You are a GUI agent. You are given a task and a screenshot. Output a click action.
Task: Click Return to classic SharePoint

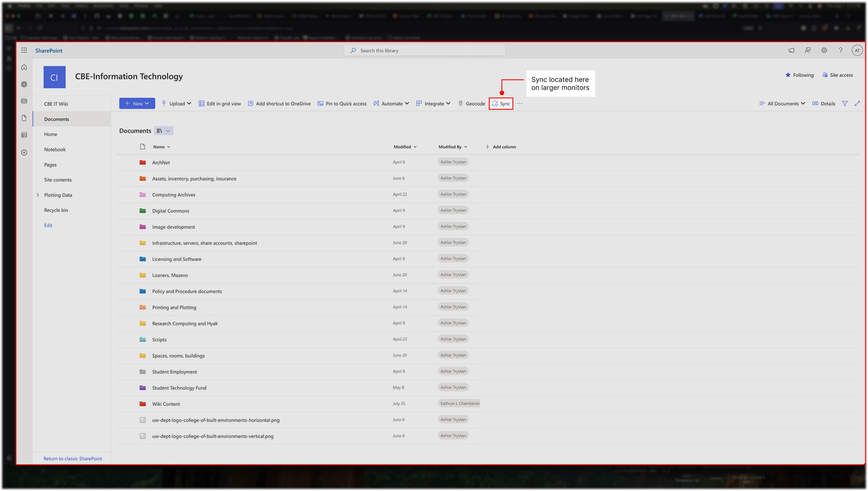tap(72, 458)
